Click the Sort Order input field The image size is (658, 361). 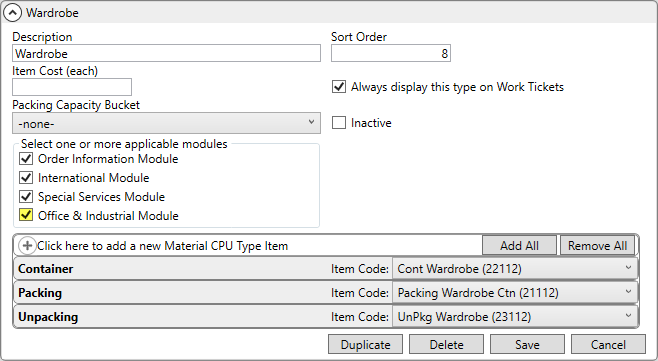391,53
